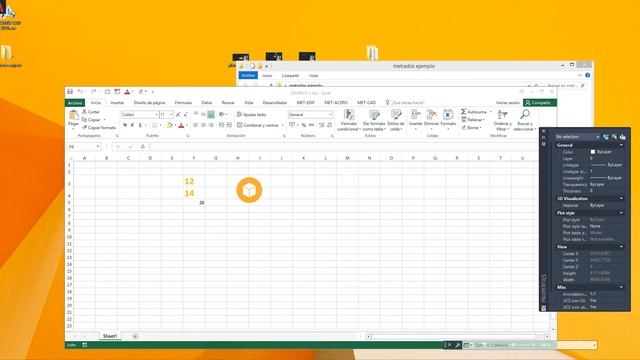
Task: Click the Undo arrow in Excel's toolbar
Action: tap(80, 92)
